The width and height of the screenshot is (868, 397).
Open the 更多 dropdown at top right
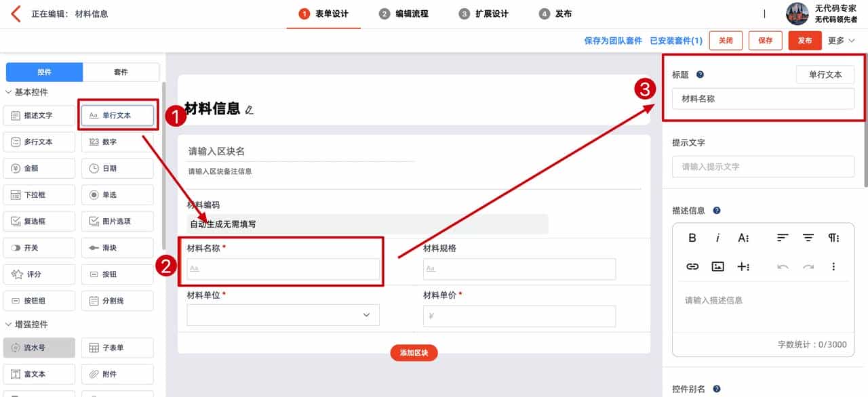(x=840, y=41)
